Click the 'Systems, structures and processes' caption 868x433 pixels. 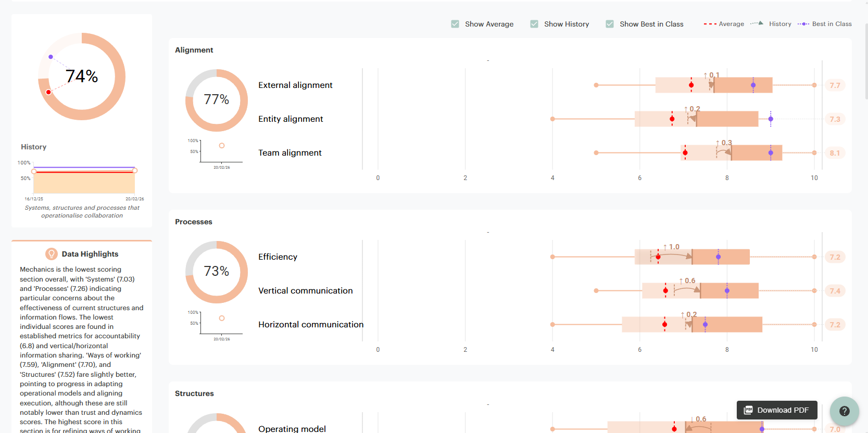pos(82,211)
